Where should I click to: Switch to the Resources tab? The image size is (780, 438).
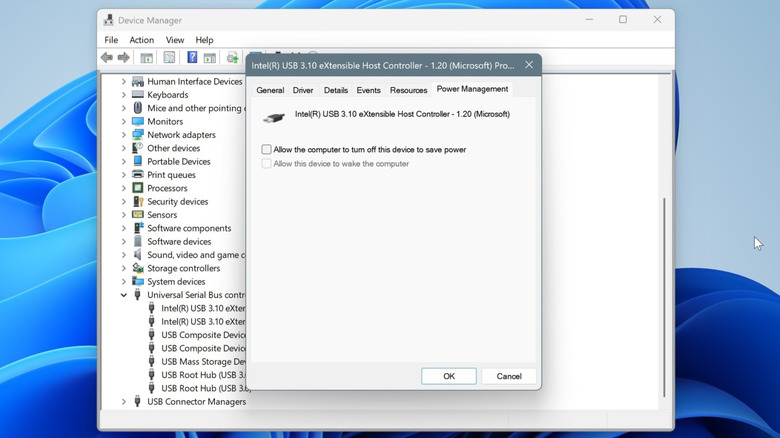pos(408,90)
